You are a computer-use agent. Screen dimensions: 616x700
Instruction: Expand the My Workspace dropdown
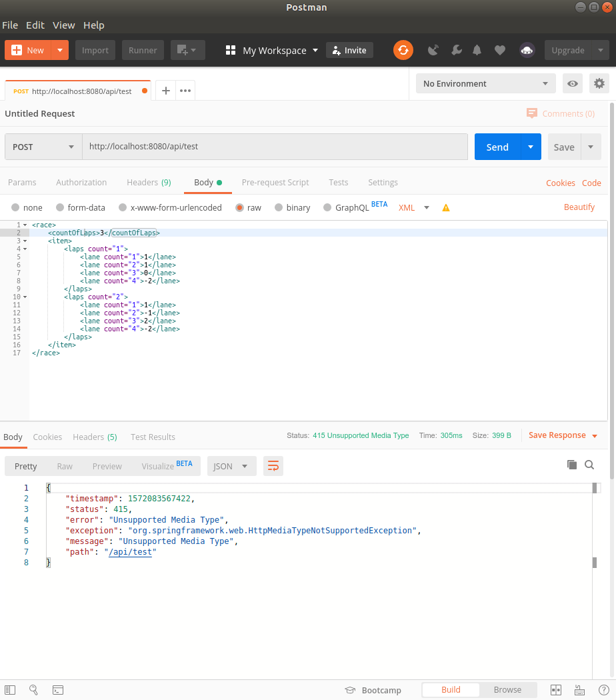pos(315,50)
